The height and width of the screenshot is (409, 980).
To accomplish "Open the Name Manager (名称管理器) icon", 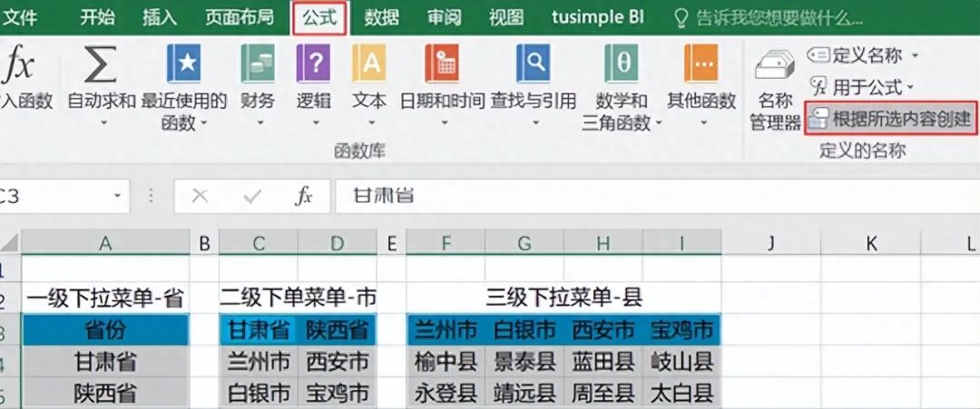I will 775,65.
